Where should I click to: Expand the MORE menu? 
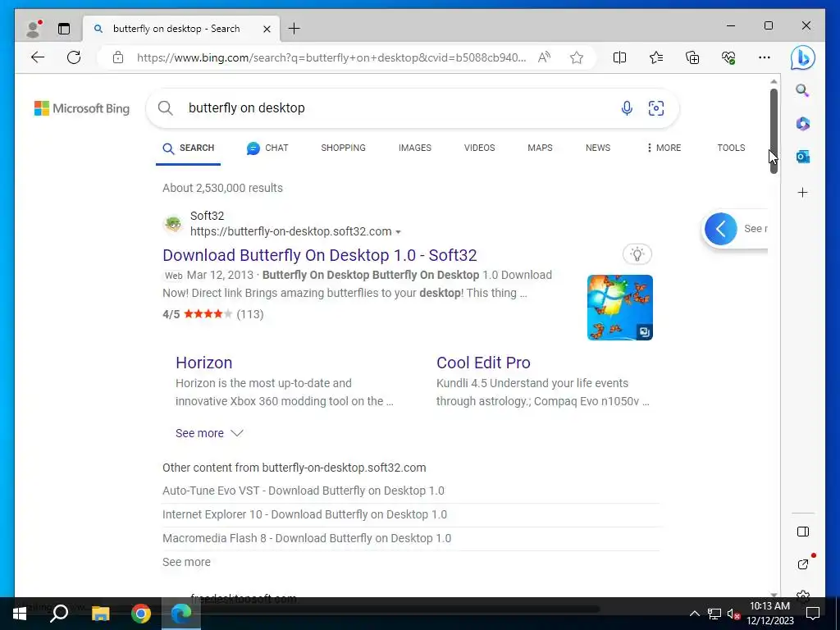[663, 148]
